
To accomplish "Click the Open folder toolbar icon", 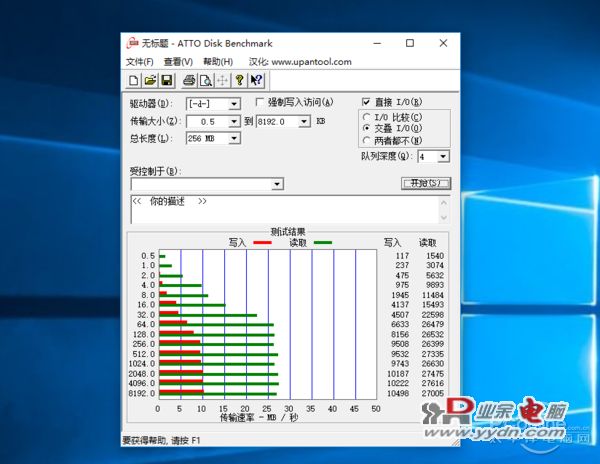I will pos(150,80).
